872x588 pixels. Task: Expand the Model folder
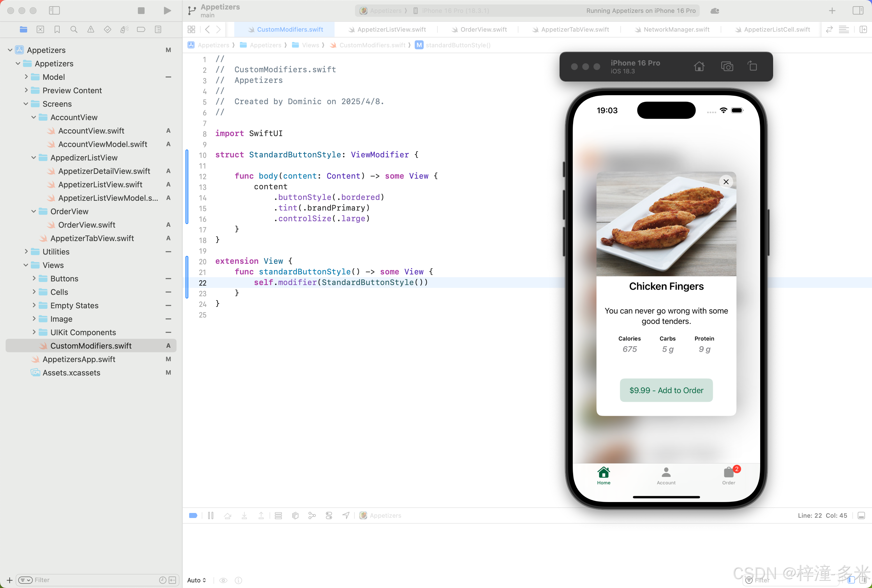(x=26, y=77)
